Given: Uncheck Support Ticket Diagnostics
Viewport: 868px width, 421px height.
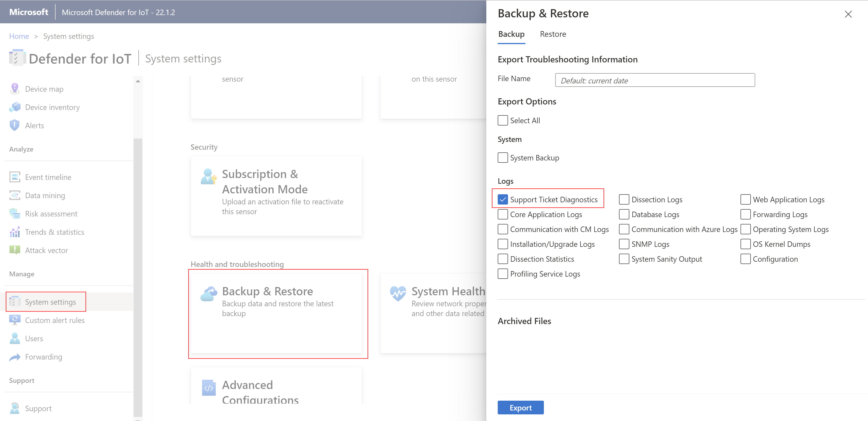Looking at the screenshot, I should point(503,199).
